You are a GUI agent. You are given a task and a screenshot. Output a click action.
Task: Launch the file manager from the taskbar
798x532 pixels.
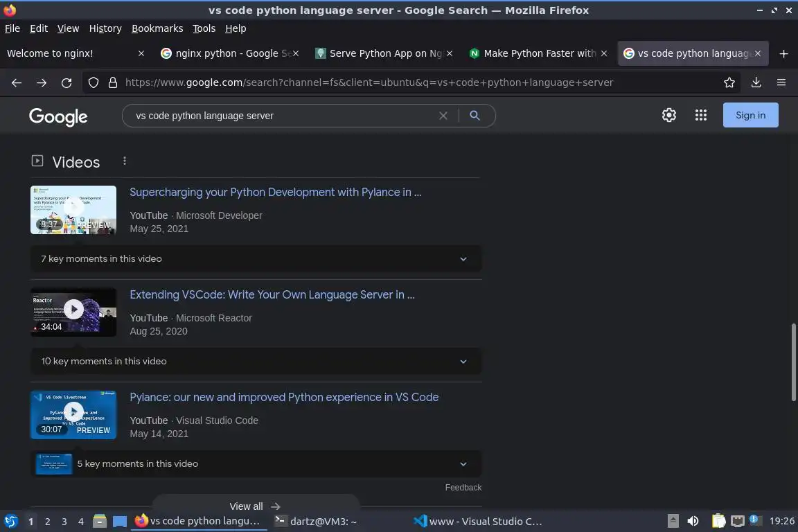pyautogui.click(x=100, y=522)
